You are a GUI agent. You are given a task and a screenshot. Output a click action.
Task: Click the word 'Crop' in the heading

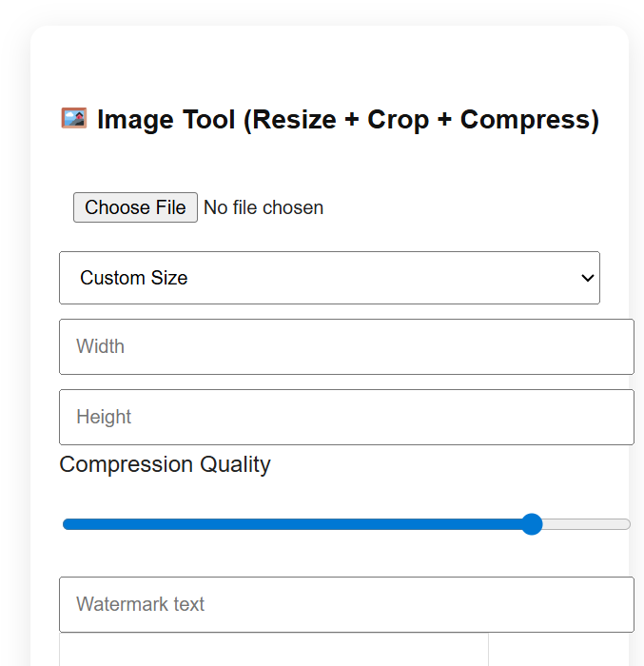398,120
